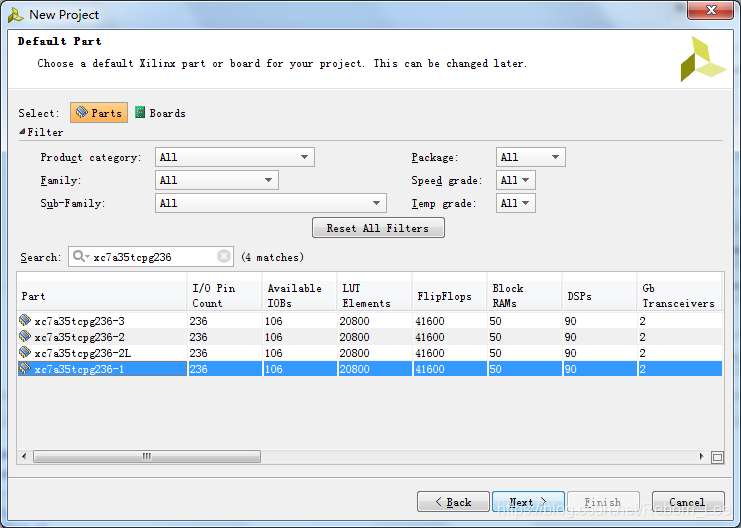Screen dimensions: 741x528
Task: Sort by LUT Elements header
Action: coord(375,296)
